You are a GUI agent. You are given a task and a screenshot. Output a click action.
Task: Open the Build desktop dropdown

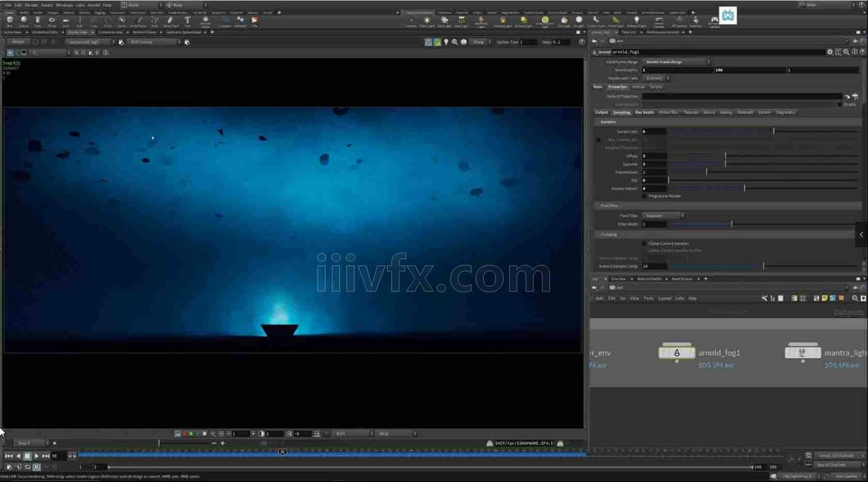coord(141,5)
